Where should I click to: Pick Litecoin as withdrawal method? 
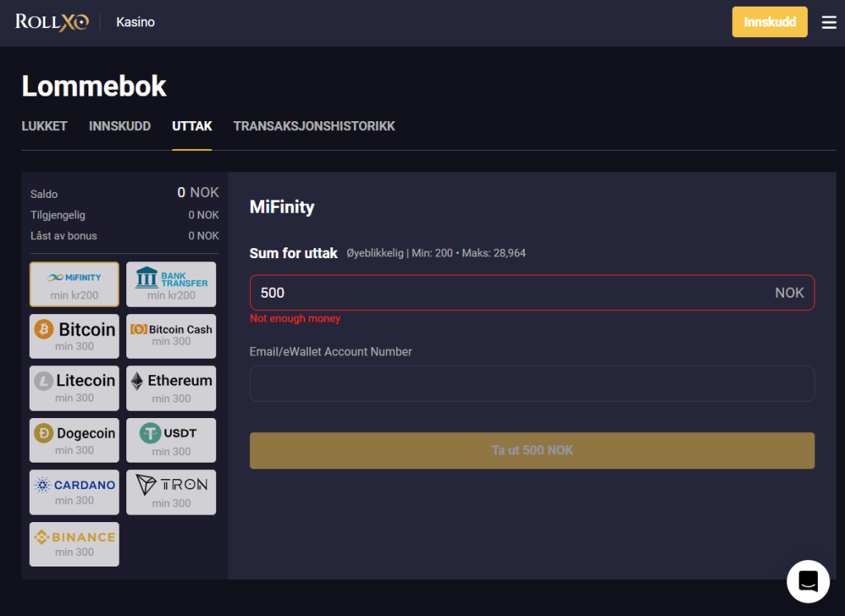[x=74, y=388]
